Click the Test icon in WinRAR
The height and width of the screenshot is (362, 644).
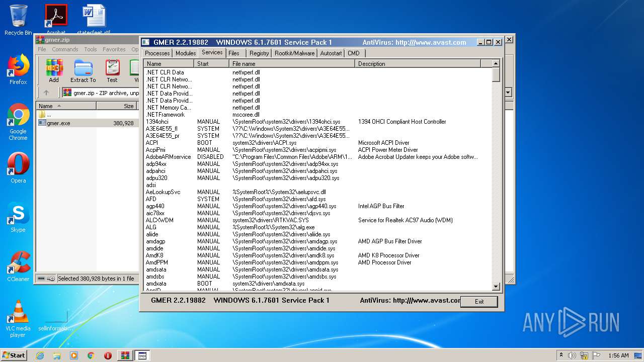tap(112, 71)
